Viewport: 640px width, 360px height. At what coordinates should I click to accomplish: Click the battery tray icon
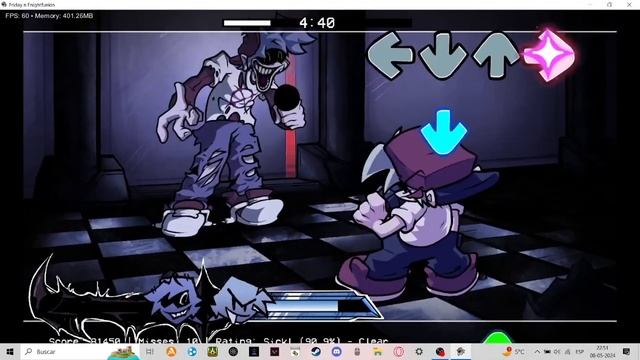(x=547, y=351)
